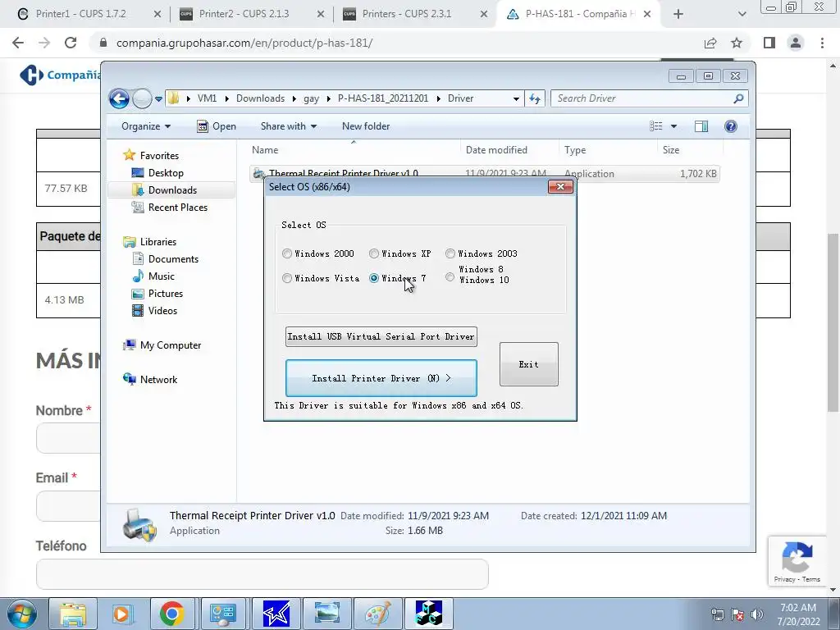Image resolution: width=840 pixels, height=630 pixels.
Task: Select Downloads in navigation pane
Action: click(171, 190)
